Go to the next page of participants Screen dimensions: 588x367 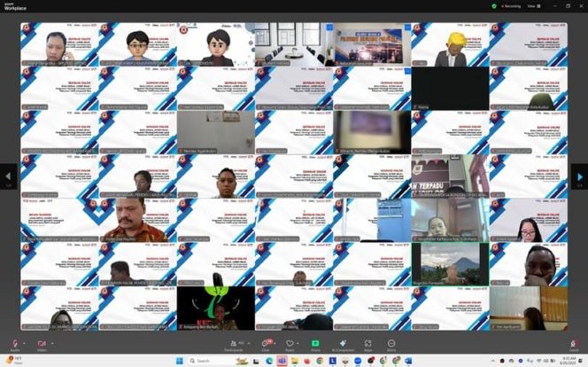click(580, 176)
